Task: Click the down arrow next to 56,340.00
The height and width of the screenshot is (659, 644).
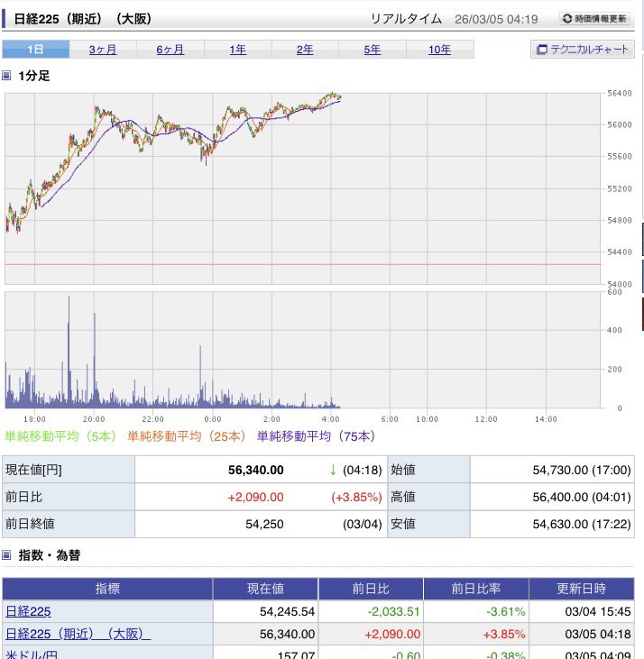Action: (333, 470)
